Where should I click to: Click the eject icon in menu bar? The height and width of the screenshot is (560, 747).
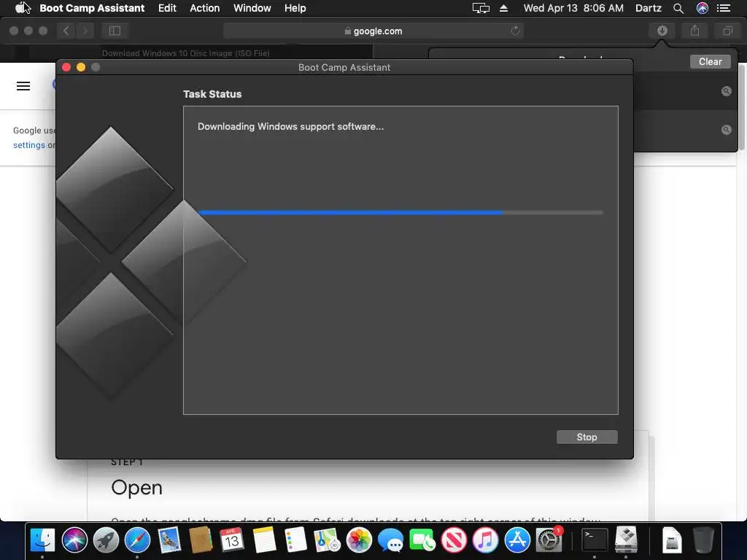pos(503,8)
